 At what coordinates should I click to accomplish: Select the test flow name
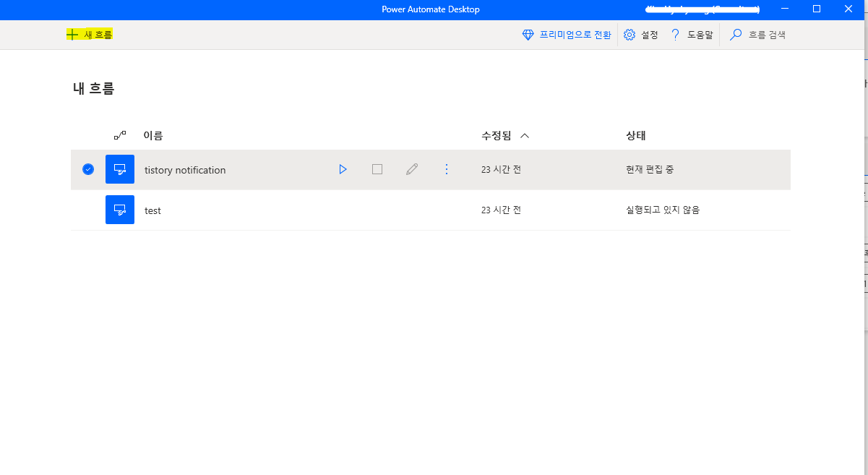[x=152, y=210]
